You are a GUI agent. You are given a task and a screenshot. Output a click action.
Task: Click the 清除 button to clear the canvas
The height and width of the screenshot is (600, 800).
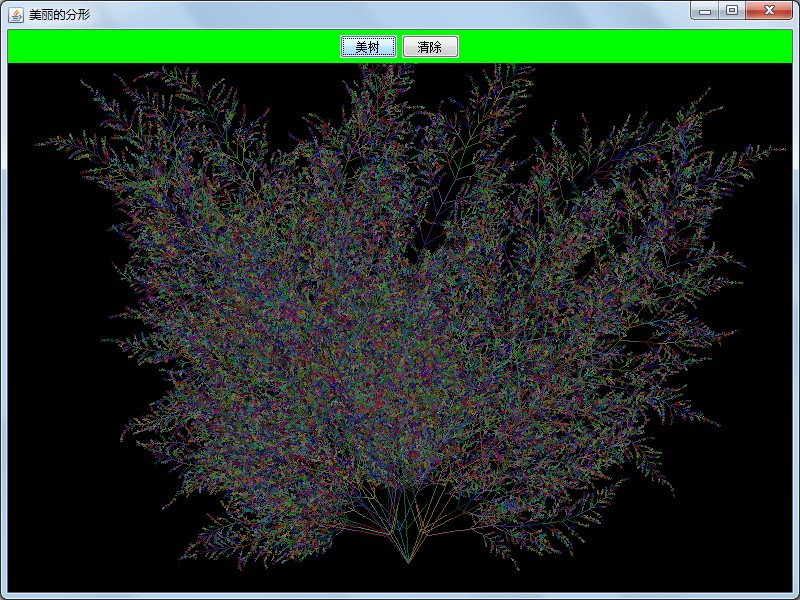pyautogui.click(x=430, y=46)
